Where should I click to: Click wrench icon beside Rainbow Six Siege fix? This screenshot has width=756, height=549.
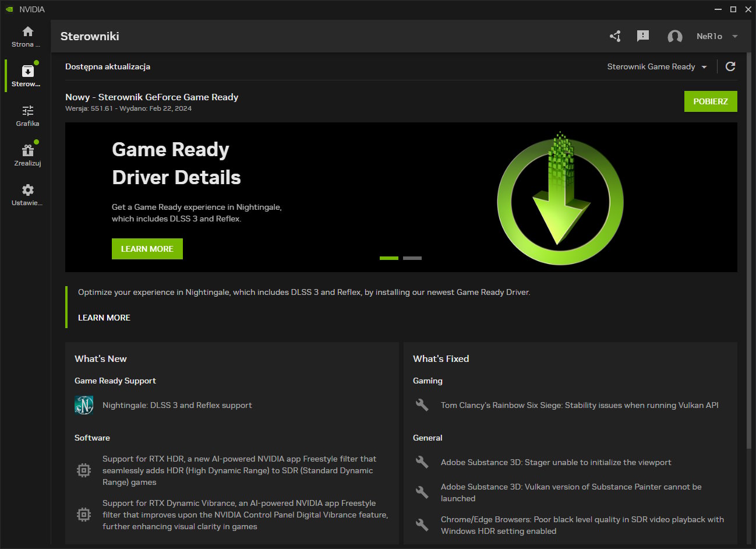[x=422, y=405]
